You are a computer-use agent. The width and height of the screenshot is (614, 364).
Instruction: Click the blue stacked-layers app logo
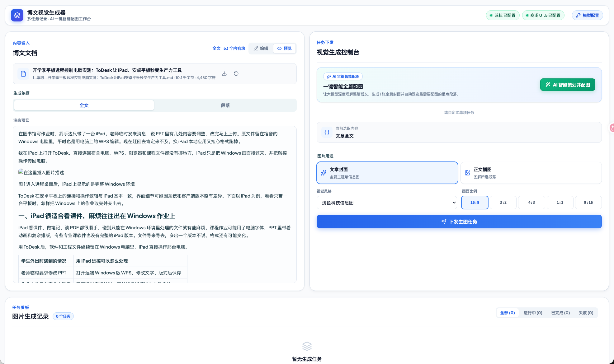point(17,15)
